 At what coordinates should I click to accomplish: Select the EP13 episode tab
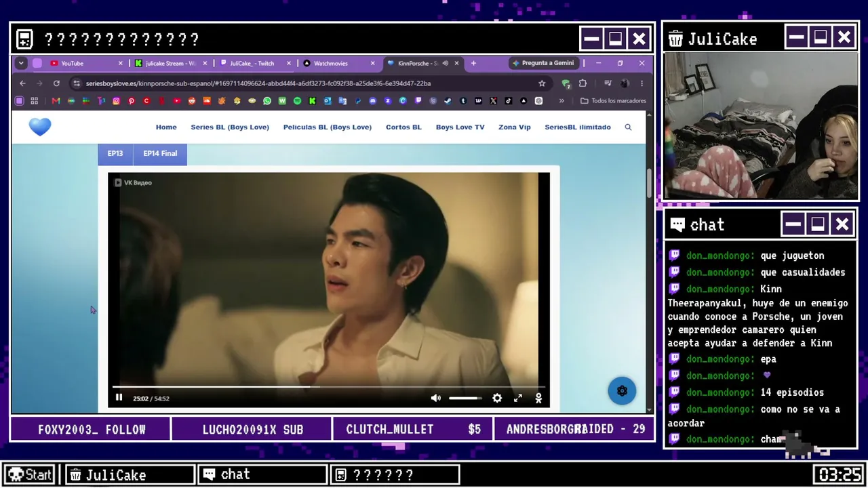(115, 154)
